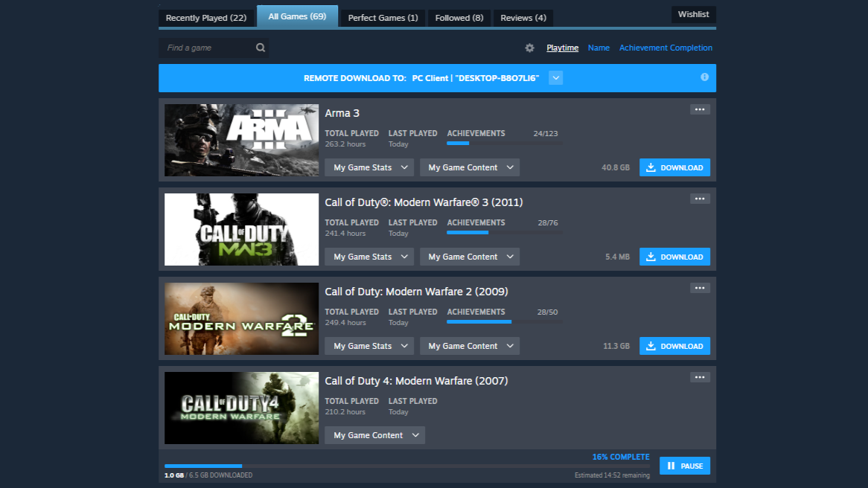Screen dimensions: 868x488
Task: Open Call of Duty 4 three-dot menu
Action: pyautogui.click(x=700, y=377)
